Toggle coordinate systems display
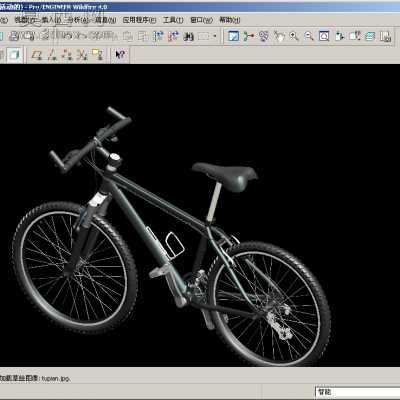The width and height of the screenshot is (400, 400). pos(82,55)
